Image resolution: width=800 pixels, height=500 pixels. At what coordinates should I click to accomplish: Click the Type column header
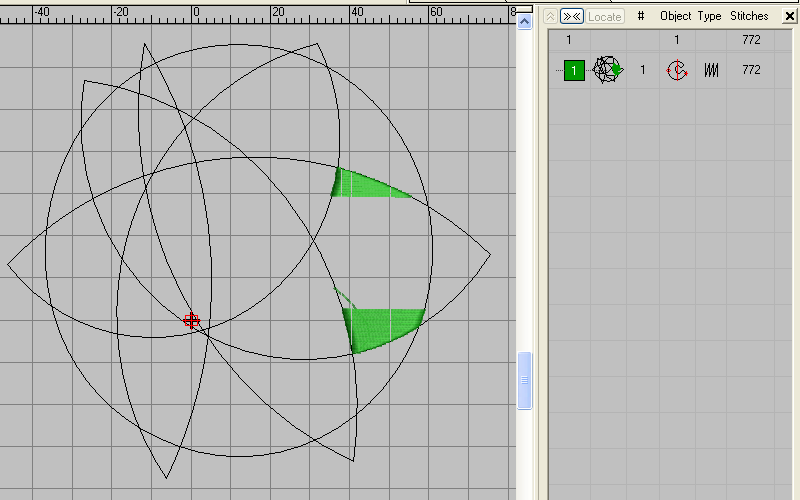[709, 17]
